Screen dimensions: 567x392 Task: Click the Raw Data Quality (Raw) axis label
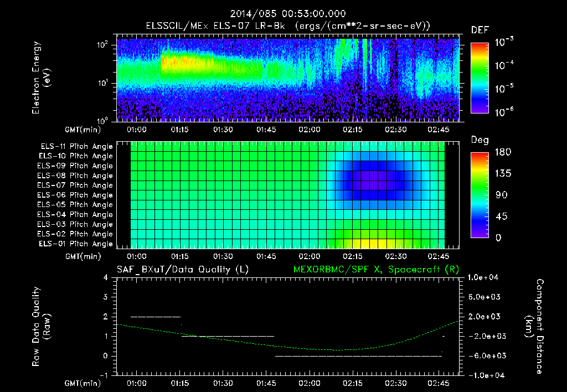41,327
